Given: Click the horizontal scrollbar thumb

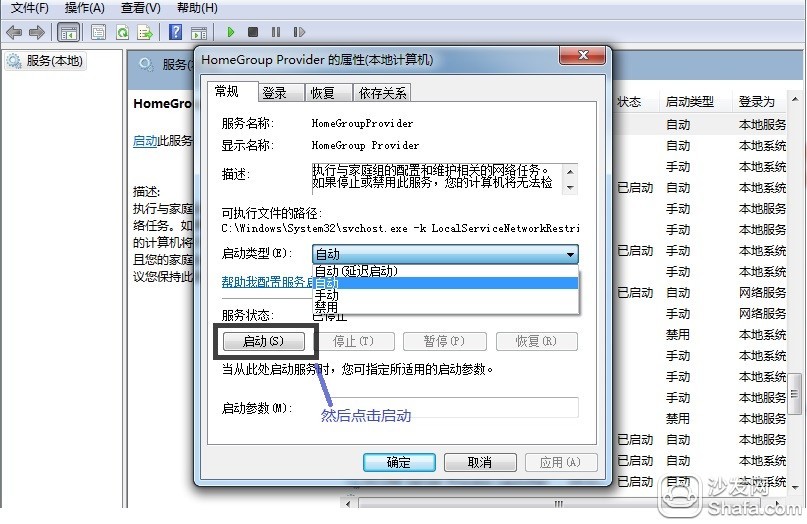Looking at the screenshot, I should pos(558,503).
